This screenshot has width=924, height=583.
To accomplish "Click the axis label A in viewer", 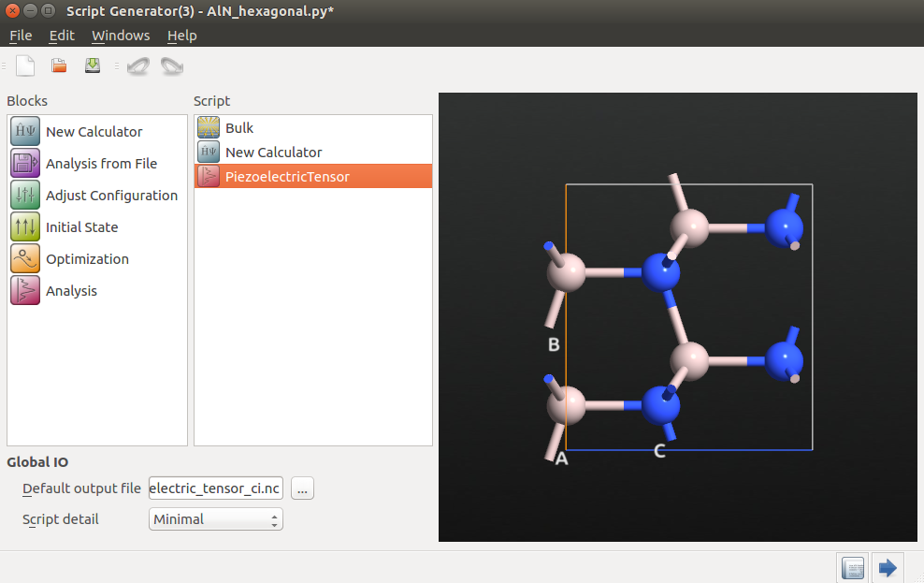I will 561,458.
